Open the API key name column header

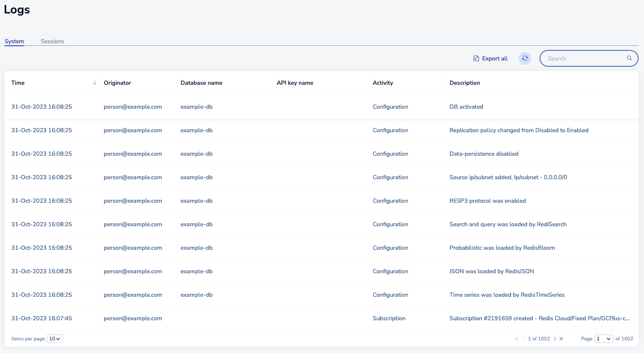coord(295,83)
